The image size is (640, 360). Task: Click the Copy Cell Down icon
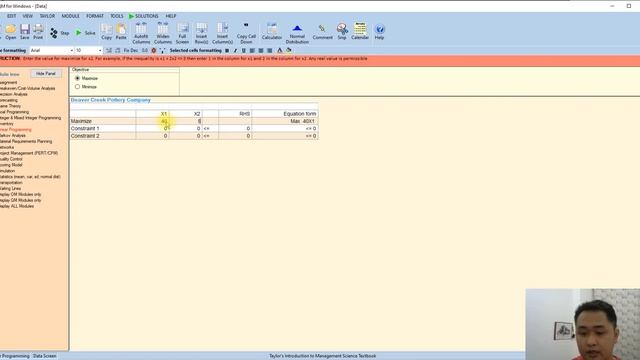246,33
